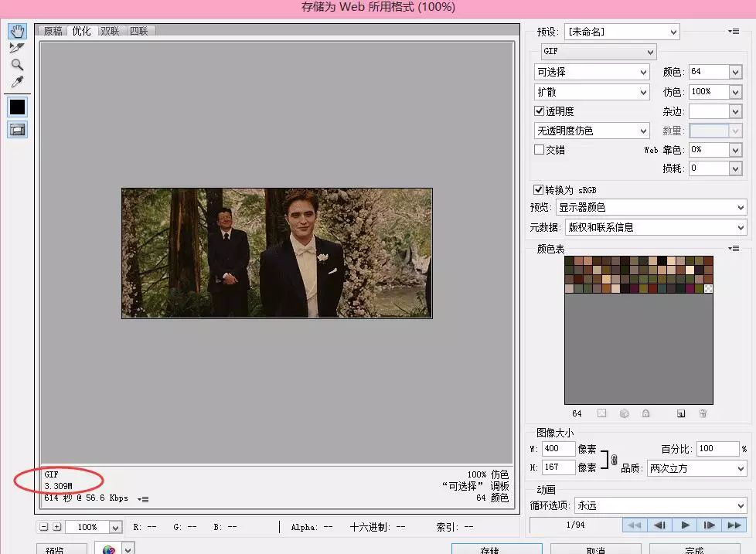756x554 pixels.
Task: Click the zoom out minus button
Action: (x=44, y=527)
